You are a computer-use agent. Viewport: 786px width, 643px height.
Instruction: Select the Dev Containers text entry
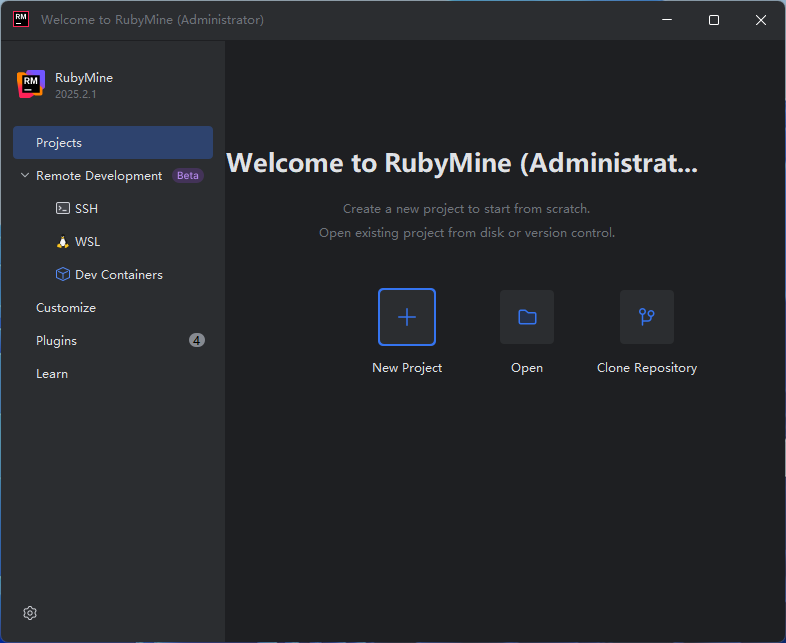coord(119,275)
